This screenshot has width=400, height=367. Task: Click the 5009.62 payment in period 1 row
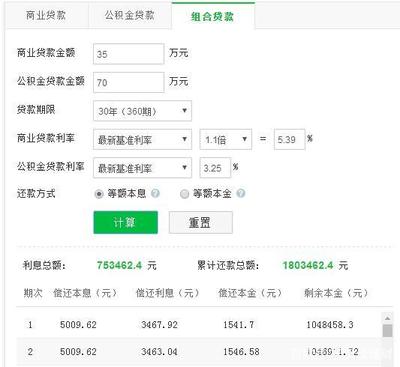coord(78,325)
